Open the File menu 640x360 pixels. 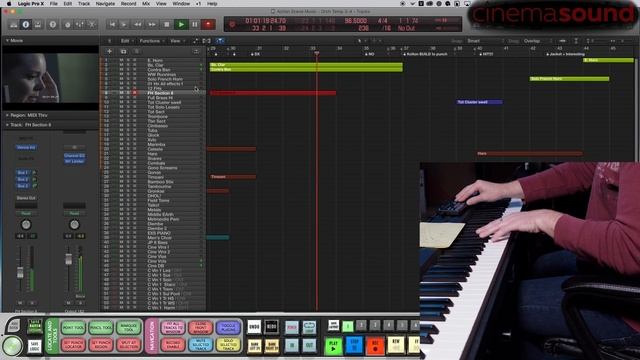(53, 4)
